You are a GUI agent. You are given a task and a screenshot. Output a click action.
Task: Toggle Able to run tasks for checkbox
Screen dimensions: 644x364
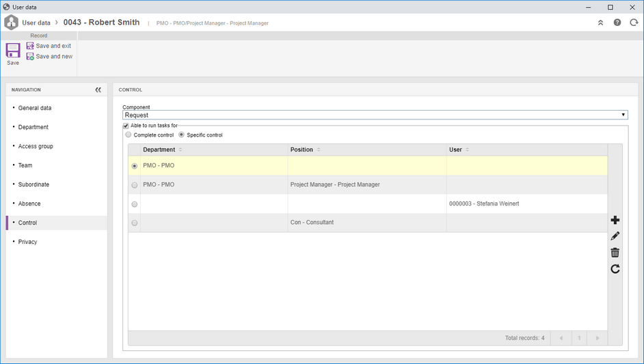(x=126, y=126)
